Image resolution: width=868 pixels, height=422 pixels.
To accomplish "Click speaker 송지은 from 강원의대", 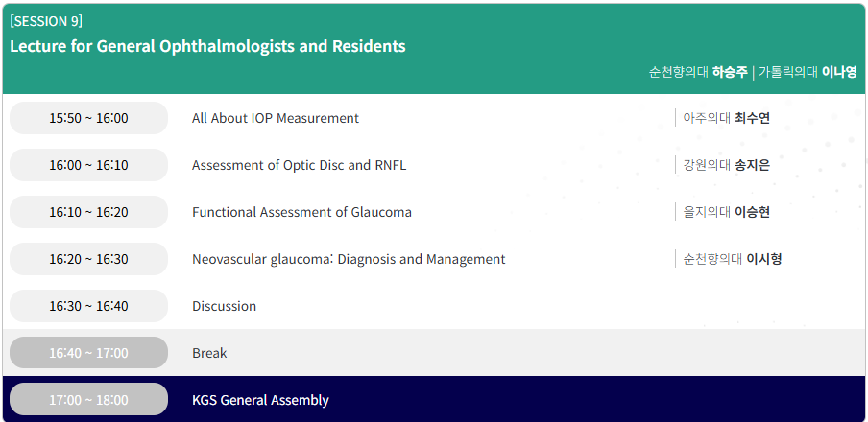I will click(752, 165).
